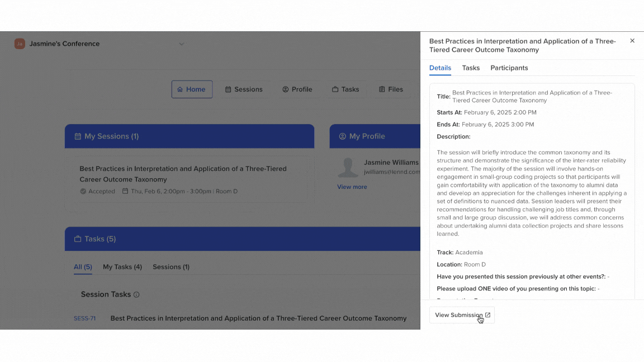Click the View Submission button
This screenshot has height=362, width=644.
pyautogui.click(x=461, y=315)
